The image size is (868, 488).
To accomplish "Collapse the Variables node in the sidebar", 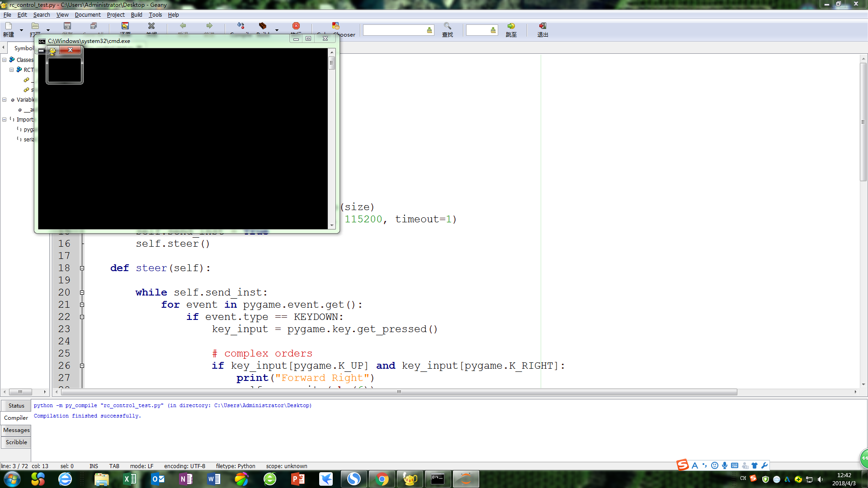I will [4, 99].
